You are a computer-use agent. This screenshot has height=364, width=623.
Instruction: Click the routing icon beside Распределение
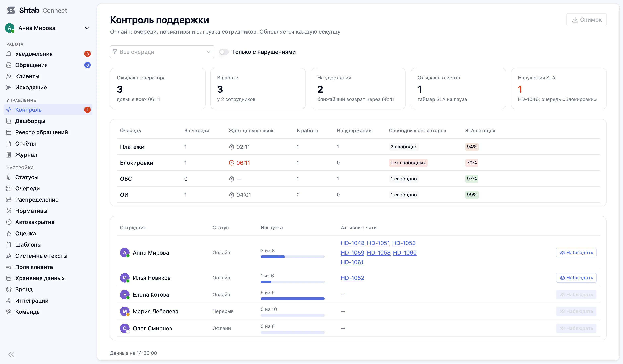click(x=9, y=199)
